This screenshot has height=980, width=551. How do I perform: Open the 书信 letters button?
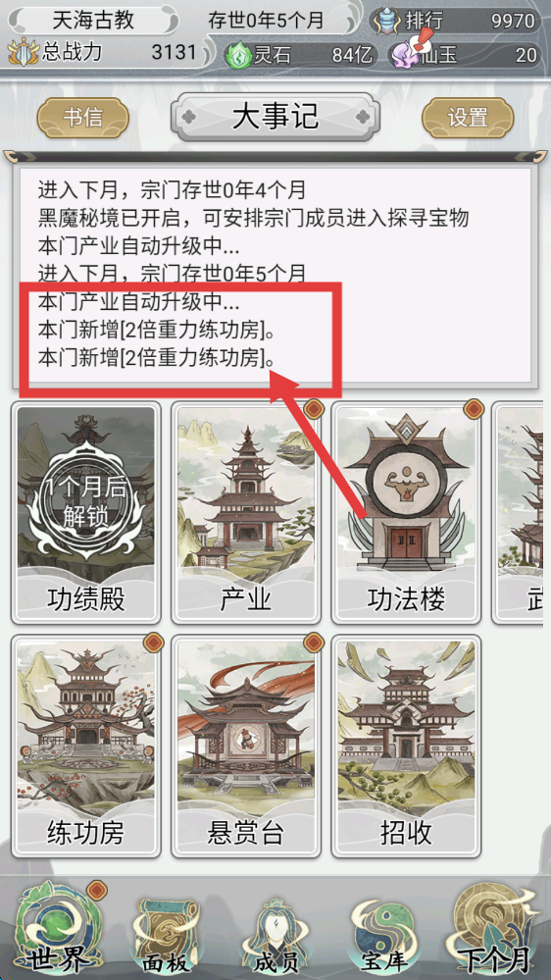tap(83, 117)
